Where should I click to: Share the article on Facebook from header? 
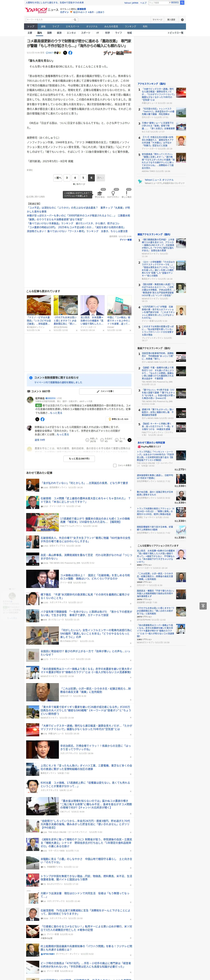click(x=70, y=53)
